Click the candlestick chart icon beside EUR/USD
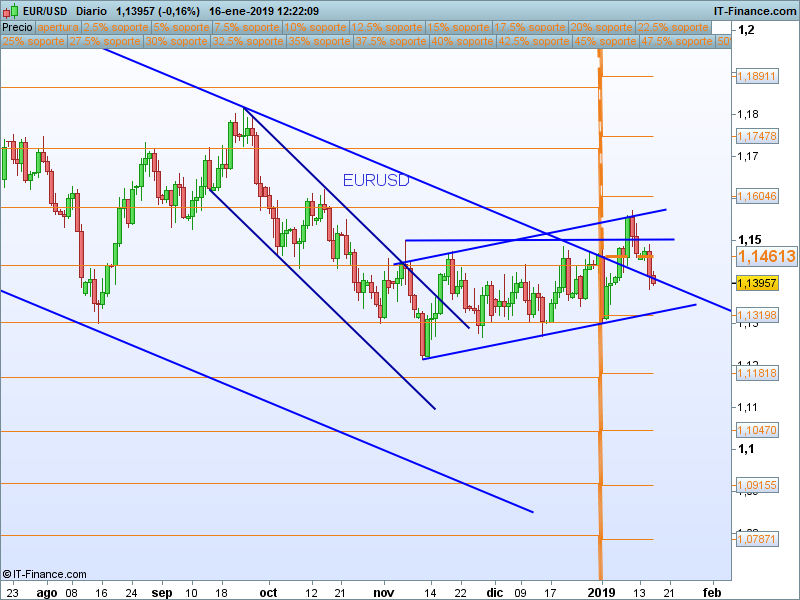The image size is (800, 600). (11, 11)
